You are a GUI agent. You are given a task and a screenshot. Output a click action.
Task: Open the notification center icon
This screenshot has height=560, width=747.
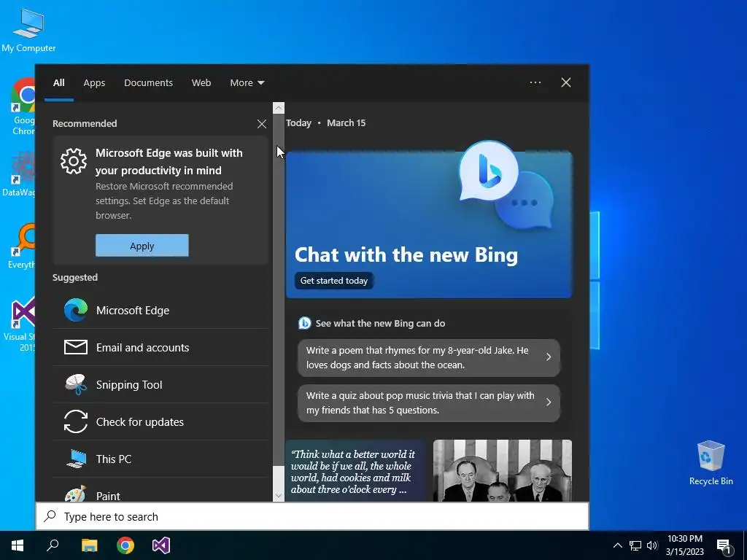[x=724, y=546]
